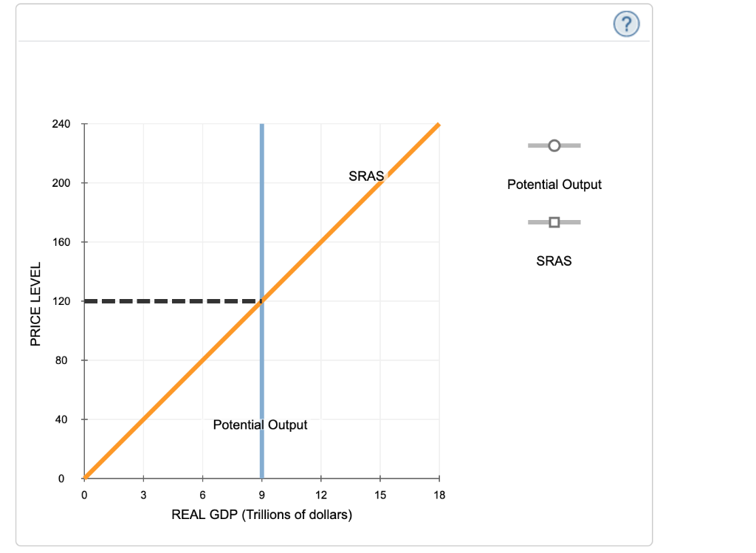756x553 pixels.
Task: Click the 240 mark on price axis
Action: point(61,123)
